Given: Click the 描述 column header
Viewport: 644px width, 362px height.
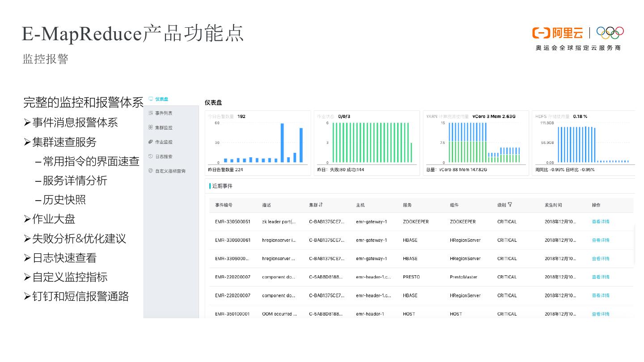Looking at the screenshot, I should (267, 205).
